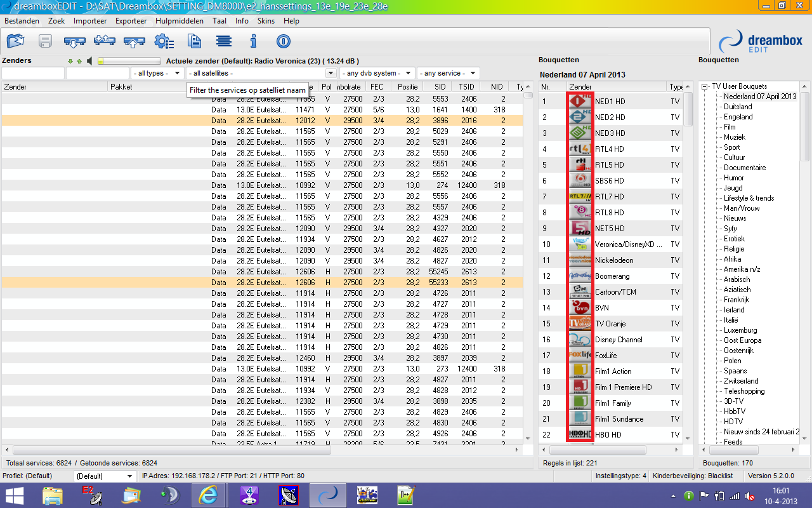Open Internet Explorer from taskbar

coord(207,495)
